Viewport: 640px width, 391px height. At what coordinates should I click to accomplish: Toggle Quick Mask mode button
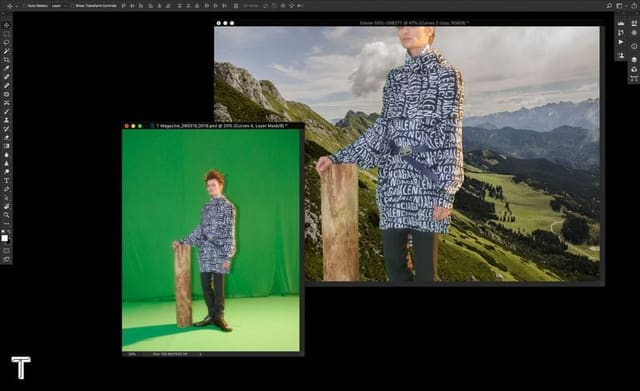[7, 251]
